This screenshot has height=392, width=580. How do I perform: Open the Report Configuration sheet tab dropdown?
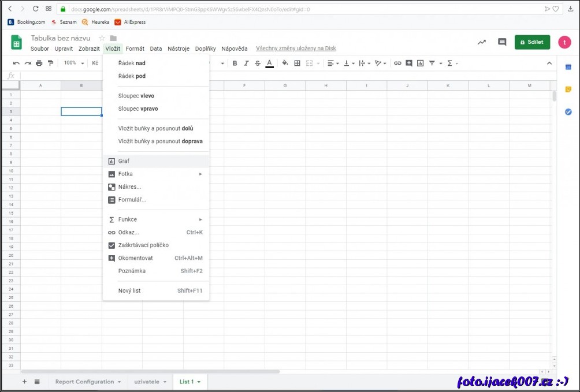click(x=119, y=382)
